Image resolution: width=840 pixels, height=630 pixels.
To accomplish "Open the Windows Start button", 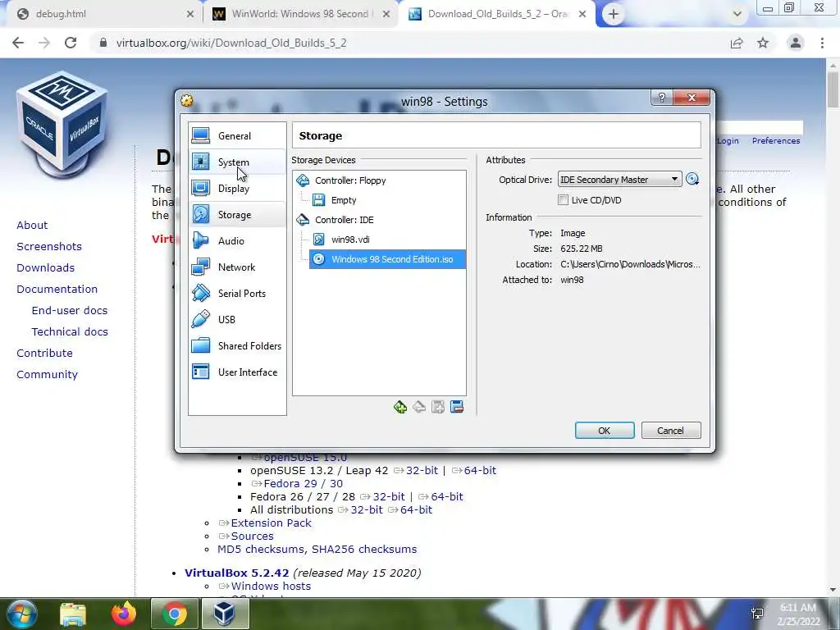I will (21, 614).
